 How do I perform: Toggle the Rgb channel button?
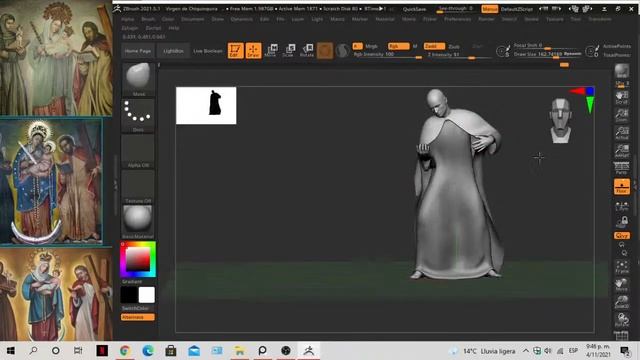click(398, 46)
